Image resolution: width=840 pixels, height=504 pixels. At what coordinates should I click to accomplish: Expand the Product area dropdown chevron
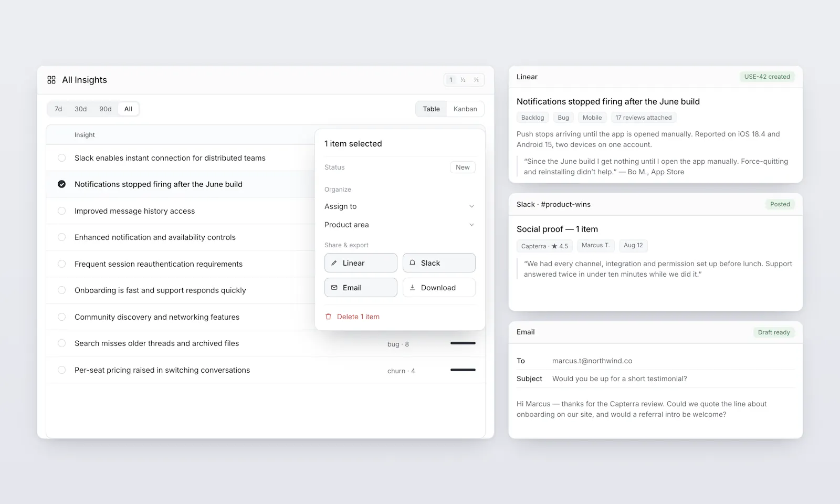tap(471, 225)
